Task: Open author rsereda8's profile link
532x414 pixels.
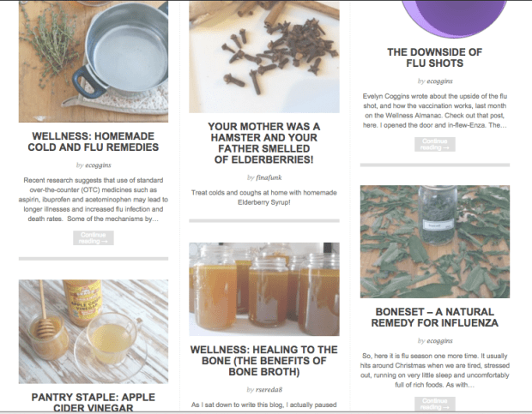Action: (269, 390)
